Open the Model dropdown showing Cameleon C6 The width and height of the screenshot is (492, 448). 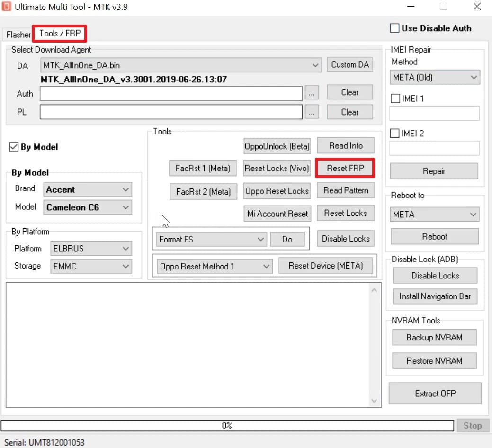[x=88, y=207]
